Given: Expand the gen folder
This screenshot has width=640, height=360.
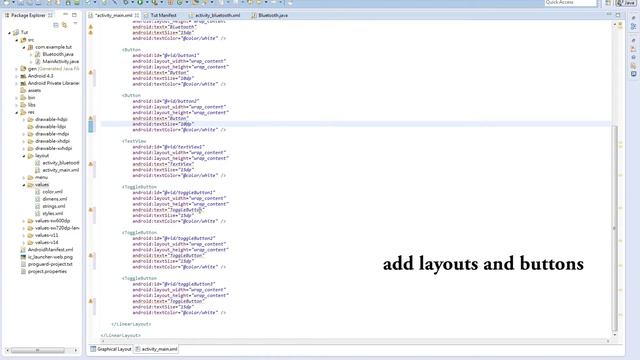Looking at the screenshot, I should click(x=17, y=69).
